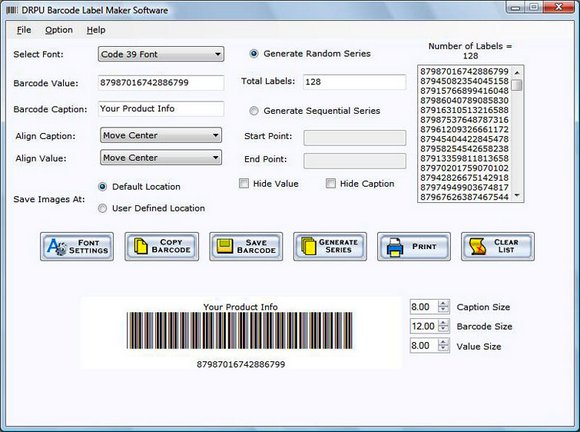580x432 pixels.
Task: Open the Align Caption dropdown
Action: click(x=161, y=135)
